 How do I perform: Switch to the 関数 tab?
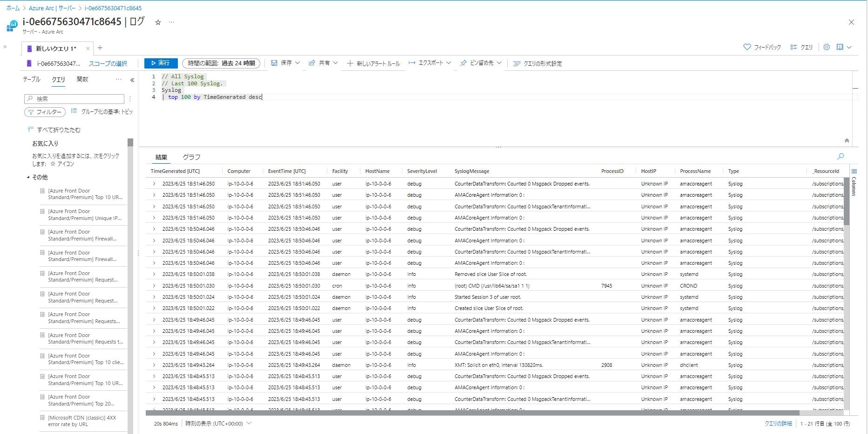(82, 79)
